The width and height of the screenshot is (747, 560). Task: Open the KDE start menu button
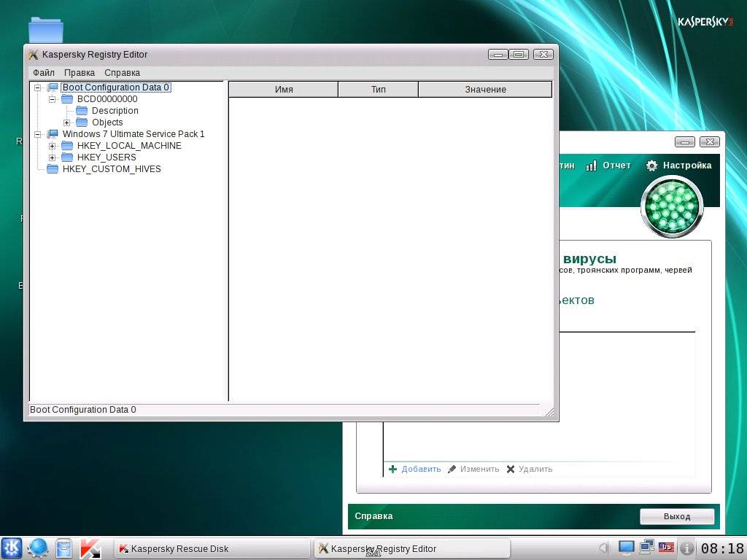[11, 548]
